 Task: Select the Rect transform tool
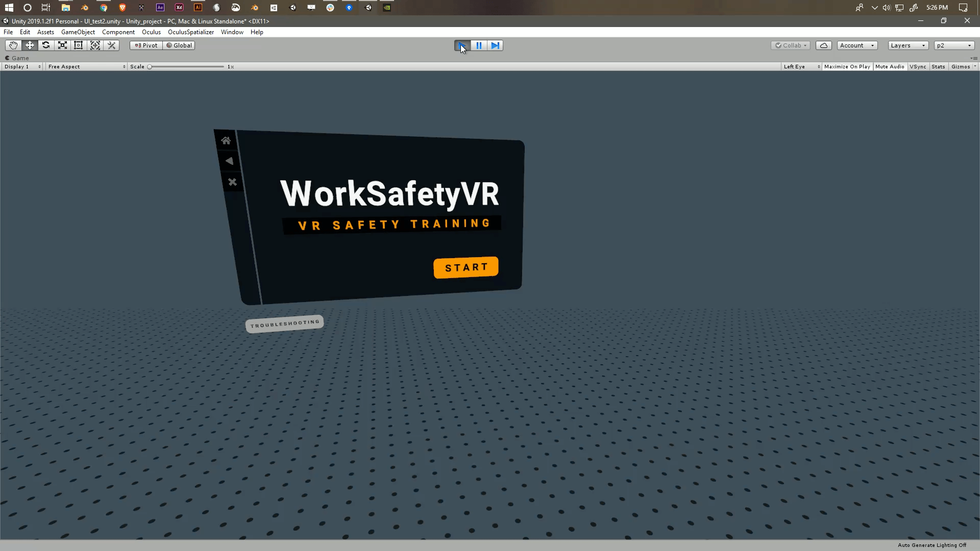pos(79,45)
